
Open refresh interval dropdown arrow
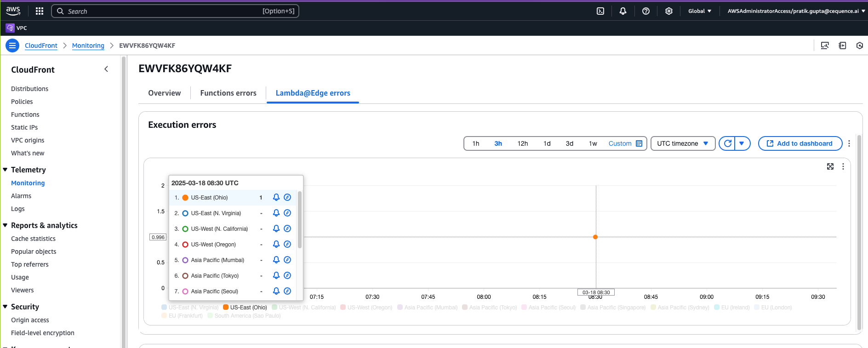742,143
